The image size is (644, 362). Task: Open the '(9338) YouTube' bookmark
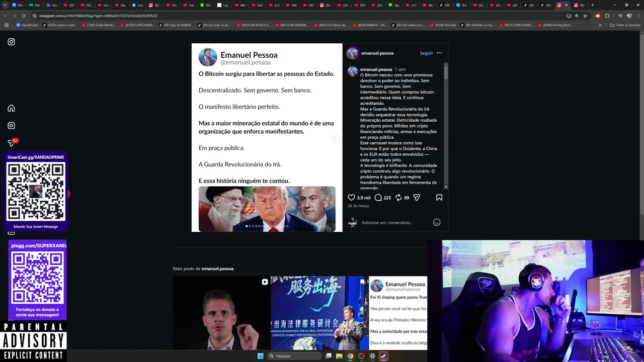(x=443, y=25)
